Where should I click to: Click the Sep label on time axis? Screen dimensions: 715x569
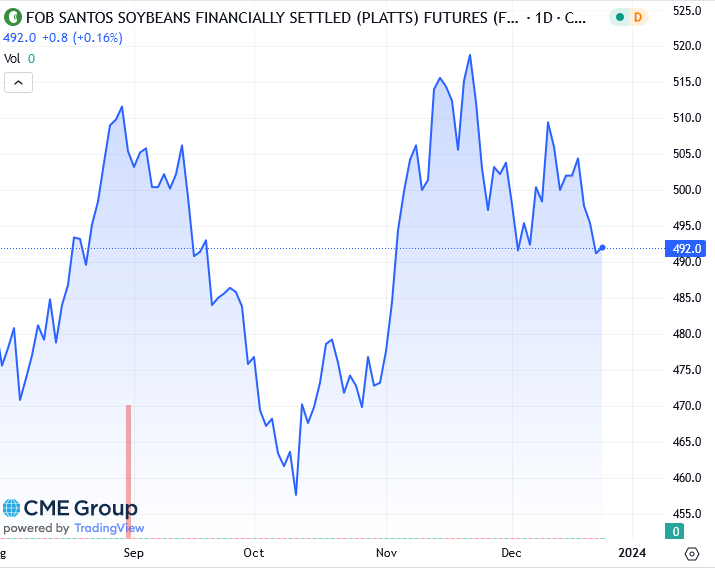tap(133, 552)
